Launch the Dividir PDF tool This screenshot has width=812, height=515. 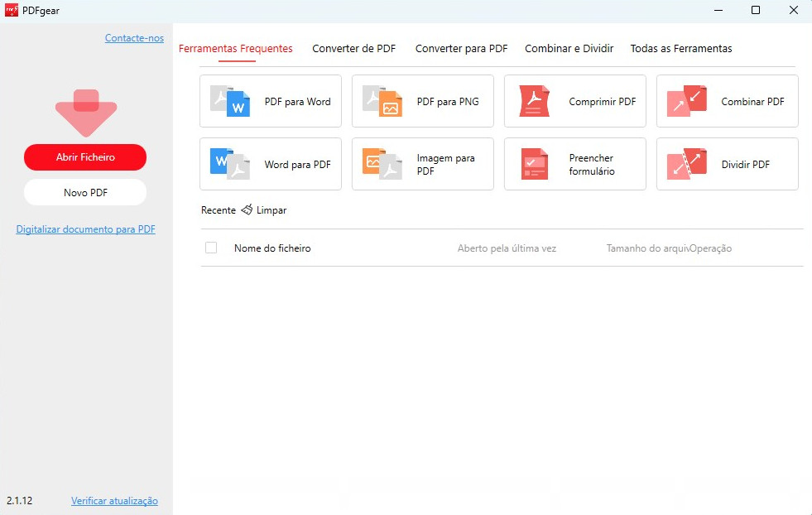coord(726,164)
